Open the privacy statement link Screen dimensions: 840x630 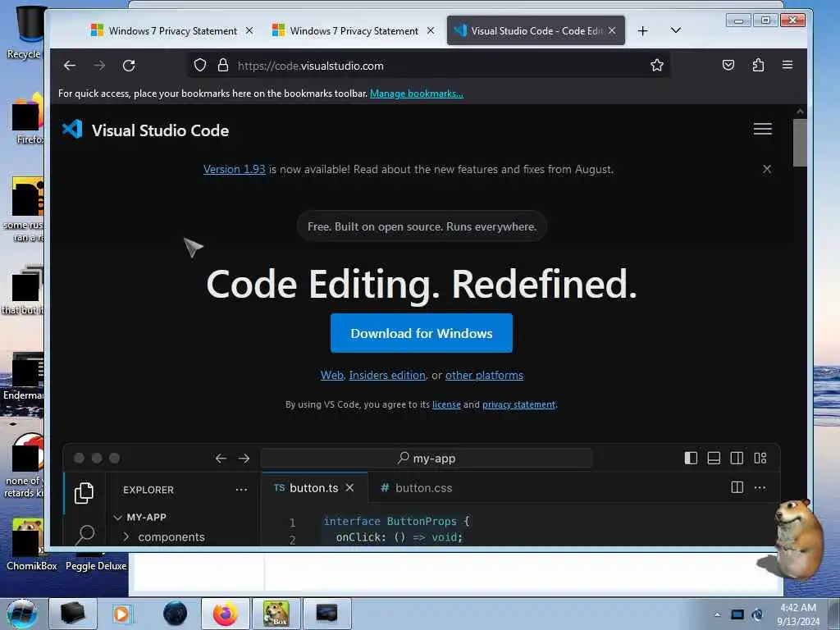(518, 404)
